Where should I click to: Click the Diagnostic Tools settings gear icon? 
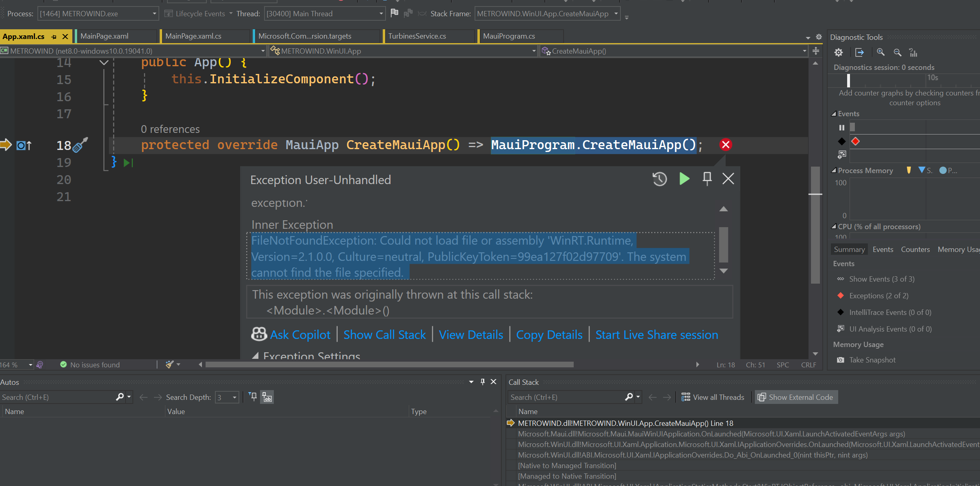(838, 52)
